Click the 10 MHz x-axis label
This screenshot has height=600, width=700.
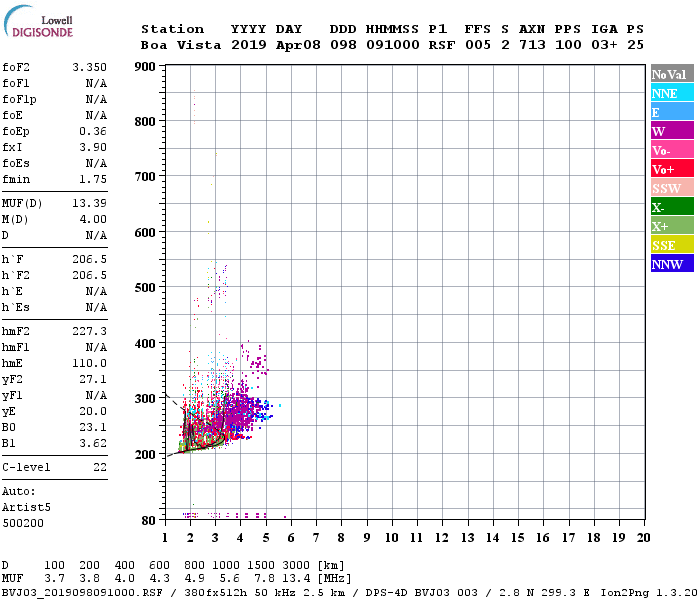click(392, 538)
